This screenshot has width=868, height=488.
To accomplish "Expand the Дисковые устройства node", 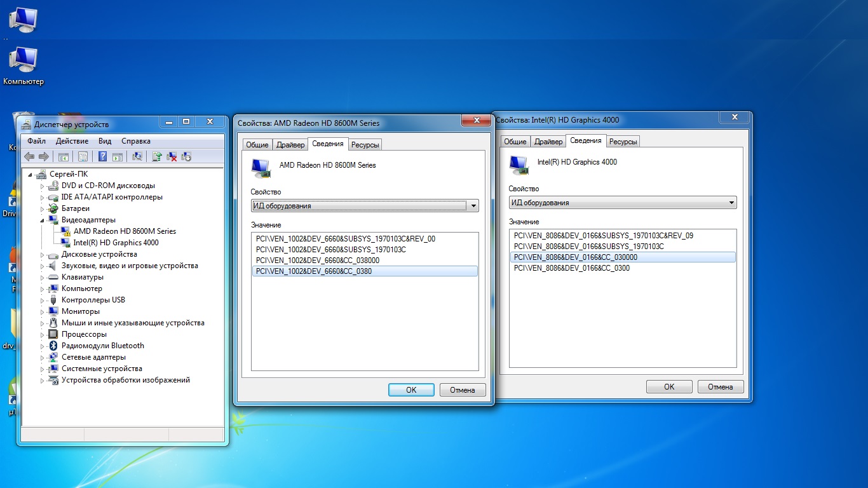I will (x=43, y=255).
